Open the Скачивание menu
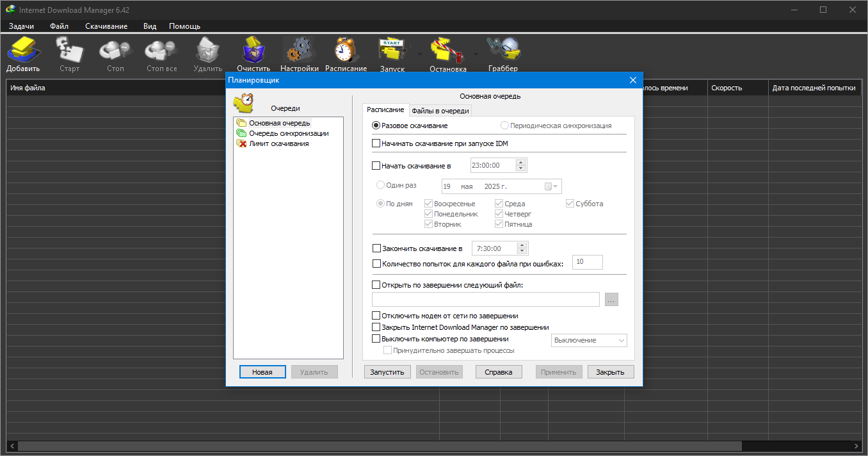Image resolution: width=868 pixels, height=456 pixels. point(106,26)
